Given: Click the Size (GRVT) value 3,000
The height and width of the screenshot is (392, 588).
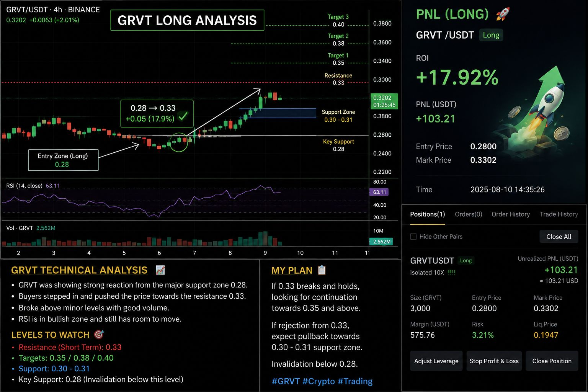Looking at the screenshot, I should pos(420,309).
